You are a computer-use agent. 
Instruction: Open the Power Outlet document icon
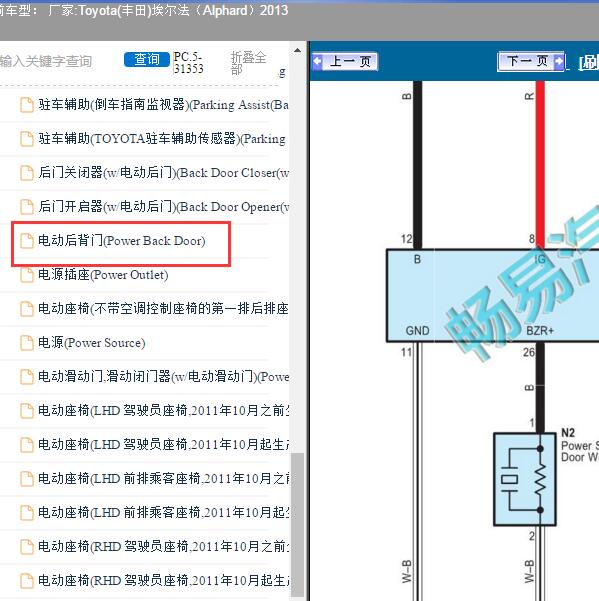[x=26, y=275]
